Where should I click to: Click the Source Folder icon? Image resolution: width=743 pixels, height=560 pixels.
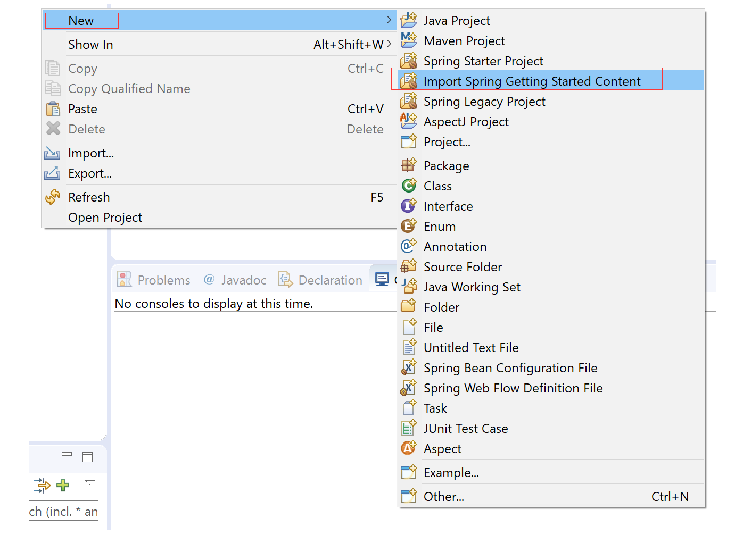click(409, 266)
